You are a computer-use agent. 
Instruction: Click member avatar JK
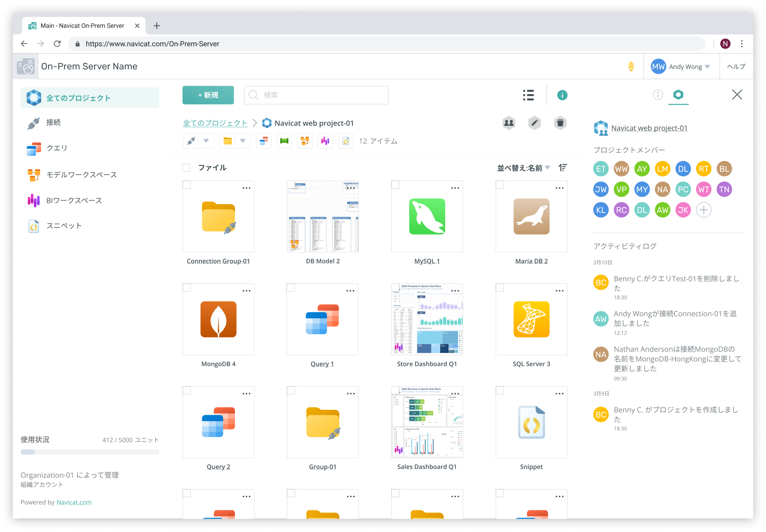(x=683, y=210)
